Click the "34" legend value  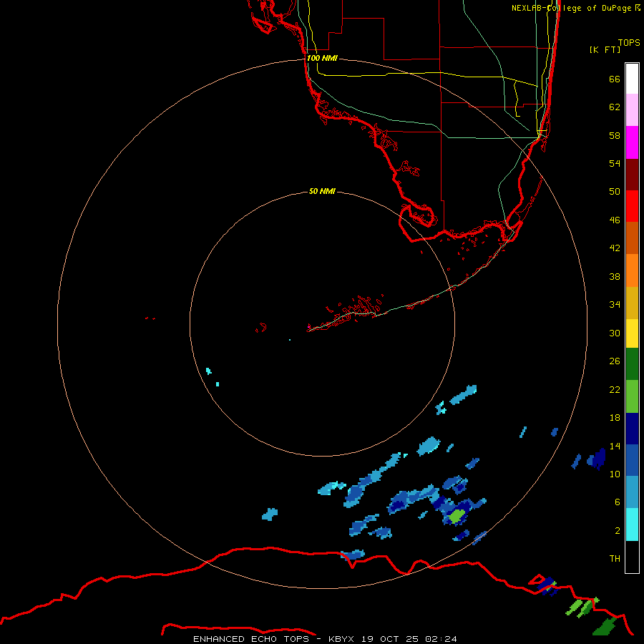click(x=615, y=304)
